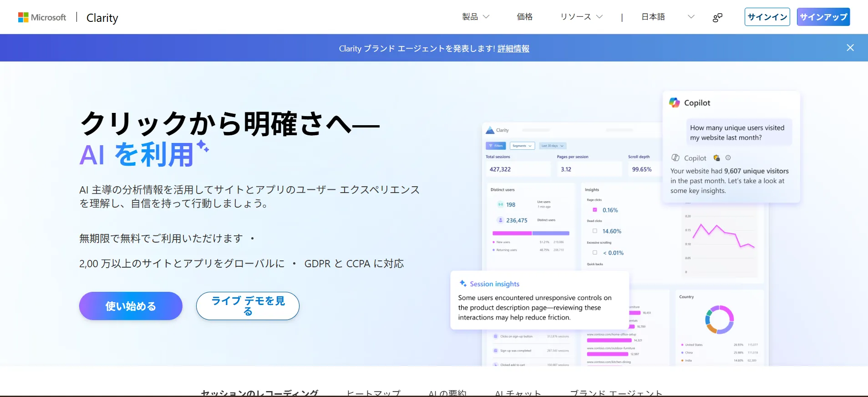Click the Country donut chart
The image size is (868, 397).
point(720,320)
